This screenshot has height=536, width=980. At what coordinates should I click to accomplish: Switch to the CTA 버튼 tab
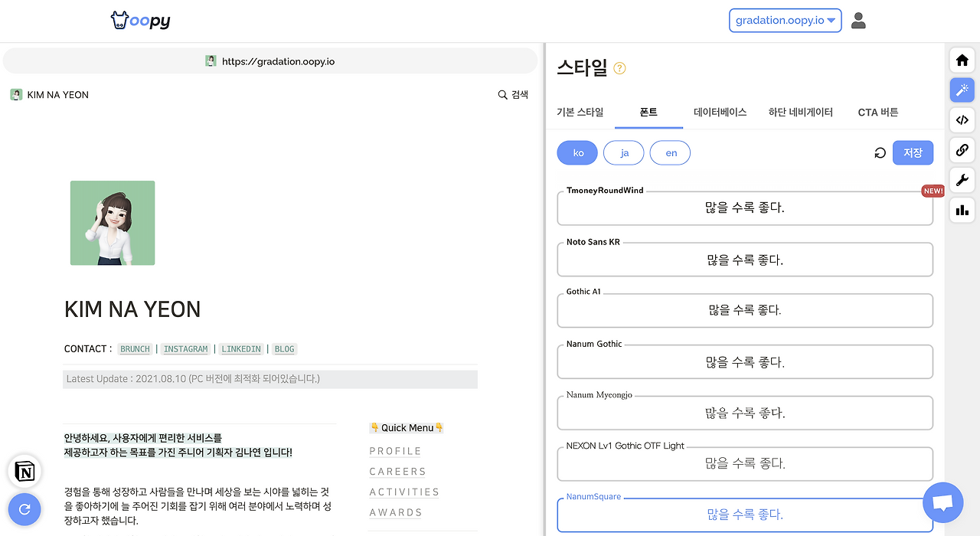point(877,112)
